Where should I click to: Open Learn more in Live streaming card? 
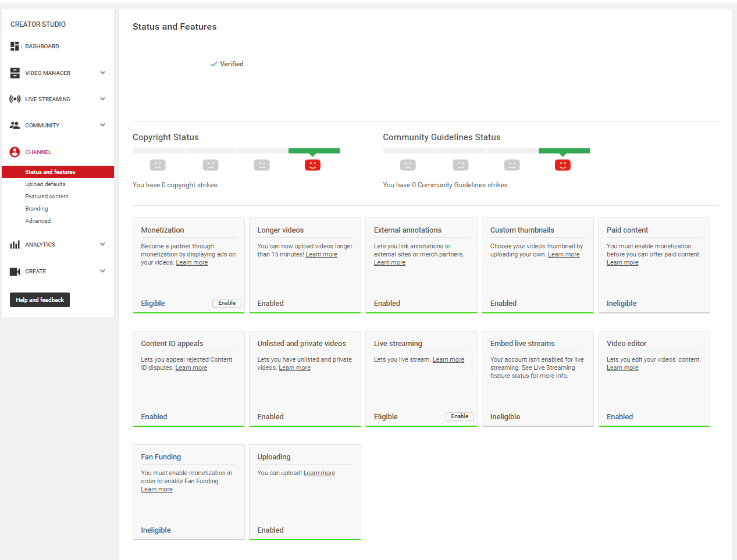[448, 360]
